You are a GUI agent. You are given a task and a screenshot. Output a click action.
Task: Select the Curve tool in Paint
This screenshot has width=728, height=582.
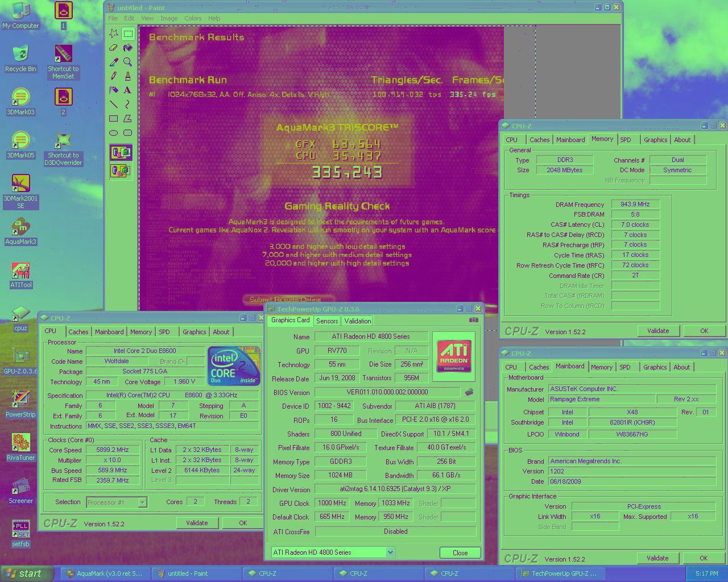[x=128, y=104]
